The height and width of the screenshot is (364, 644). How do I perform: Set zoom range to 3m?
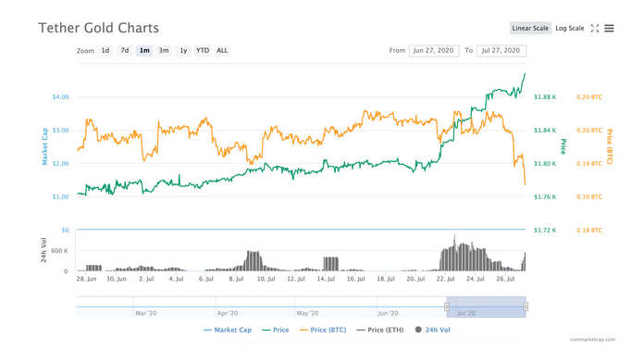pos(164,51)
